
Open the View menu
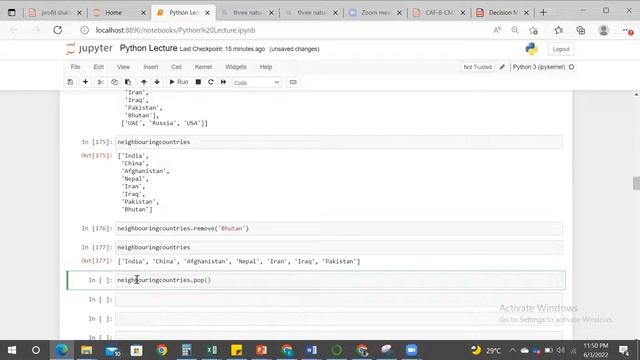tap(123, 67)
